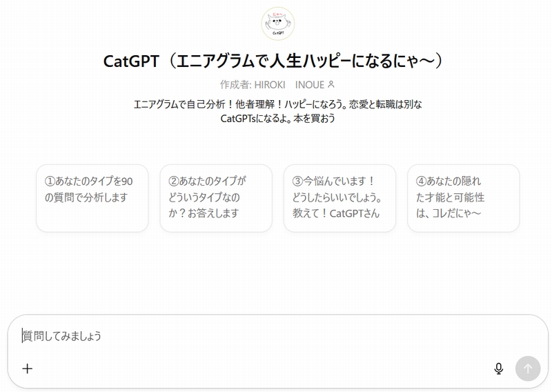Click the send arrow button
552x392 pixels.
point(528,369)
